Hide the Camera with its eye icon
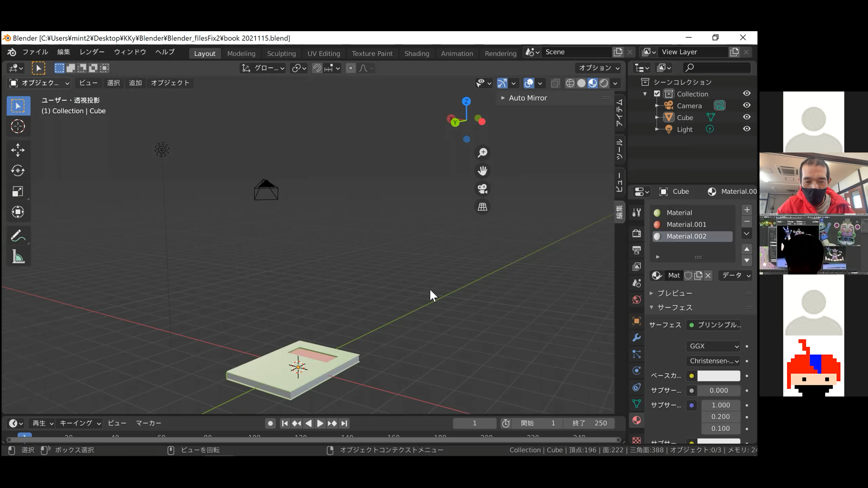This screenshot has height=488, width=868. click(747, 105)
